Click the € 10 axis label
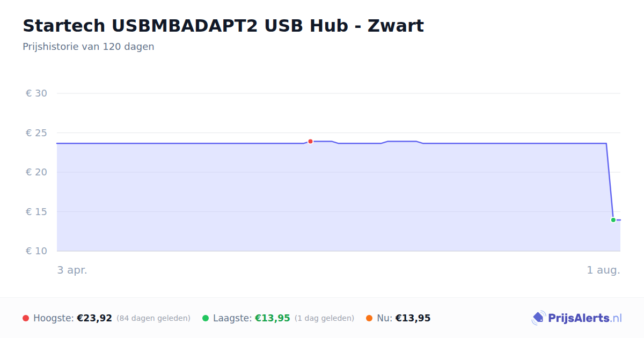This screenshot has width=644, height=338. (x=36, y=251)
